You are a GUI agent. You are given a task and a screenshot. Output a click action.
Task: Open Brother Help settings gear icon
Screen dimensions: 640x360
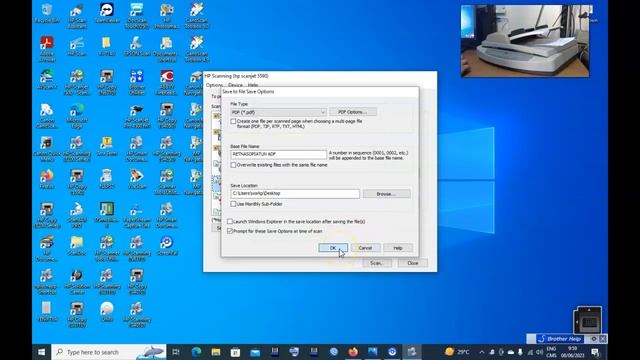(594, 339)
